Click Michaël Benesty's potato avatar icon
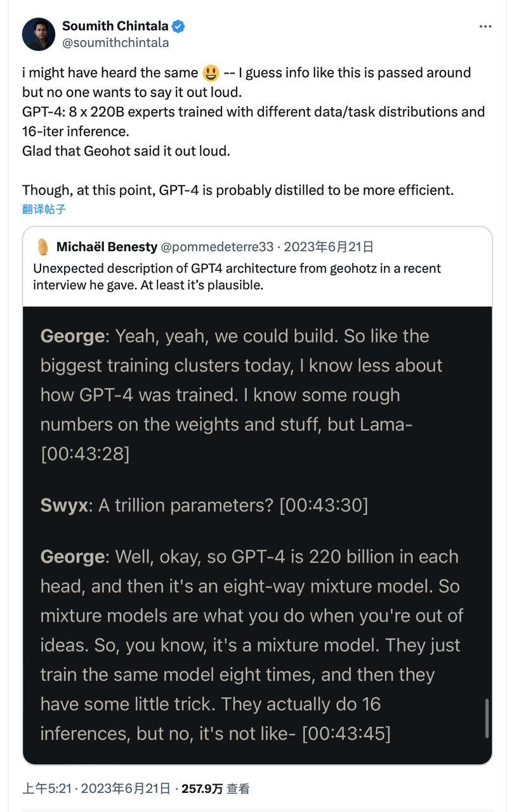The width and height of the screenshot is (512, 812). [x=43, y=246]
